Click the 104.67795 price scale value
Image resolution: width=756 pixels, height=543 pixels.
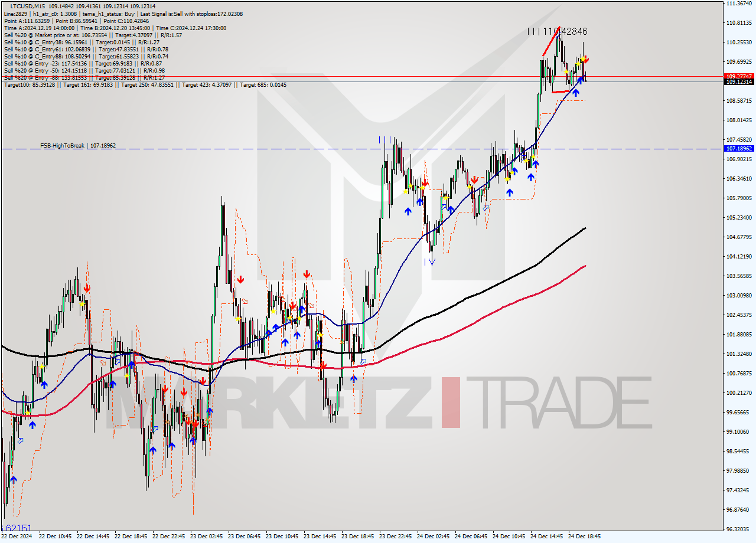[739, 237]
